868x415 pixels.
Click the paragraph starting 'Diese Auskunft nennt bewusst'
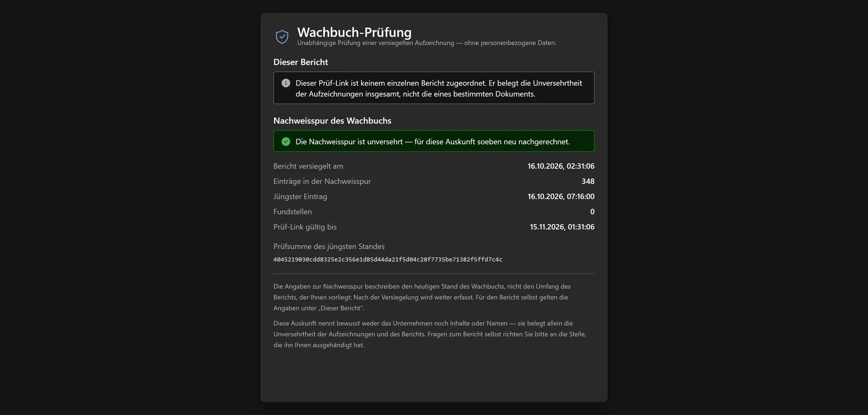[x=429, y=334]
